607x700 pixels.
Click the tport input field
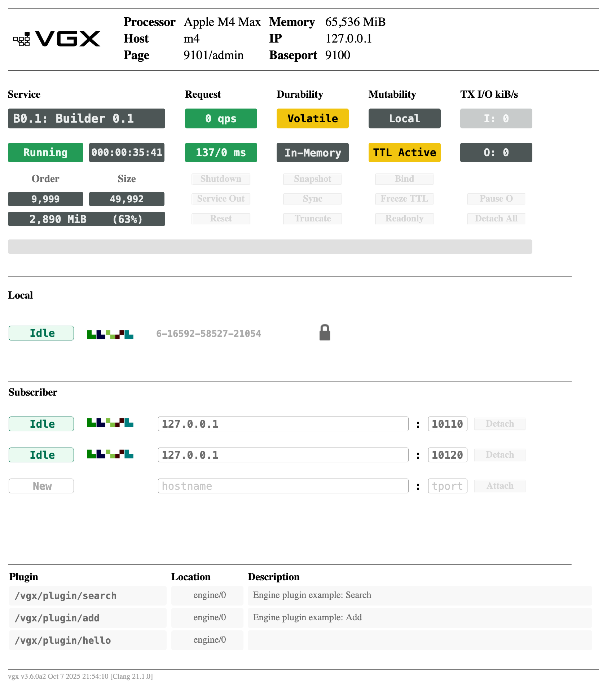coord(447,486)
